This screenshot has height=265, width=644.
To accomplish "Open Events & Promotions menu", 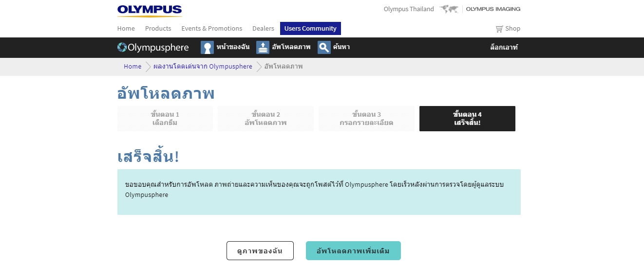I will 212,28.
